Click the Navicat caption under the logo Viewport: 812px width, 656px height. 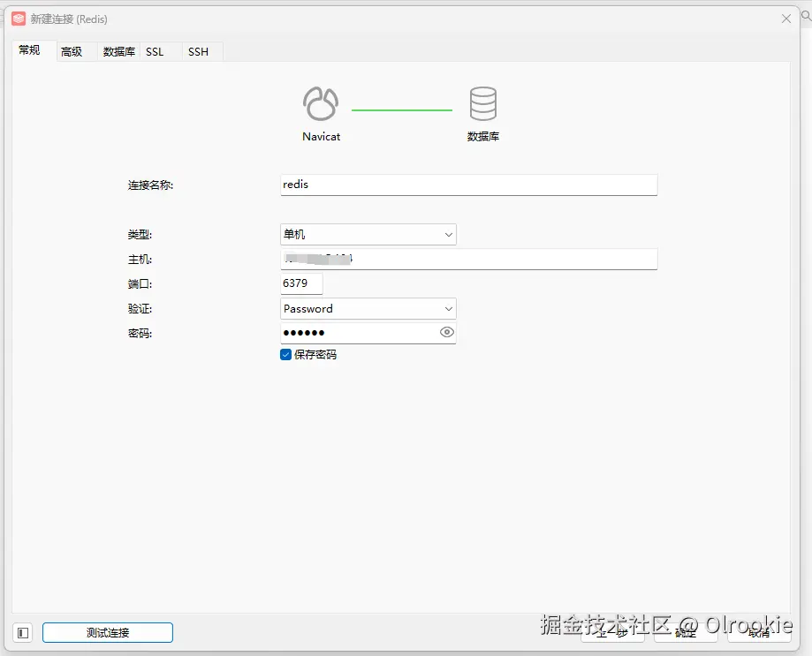(x=321, y=137)
